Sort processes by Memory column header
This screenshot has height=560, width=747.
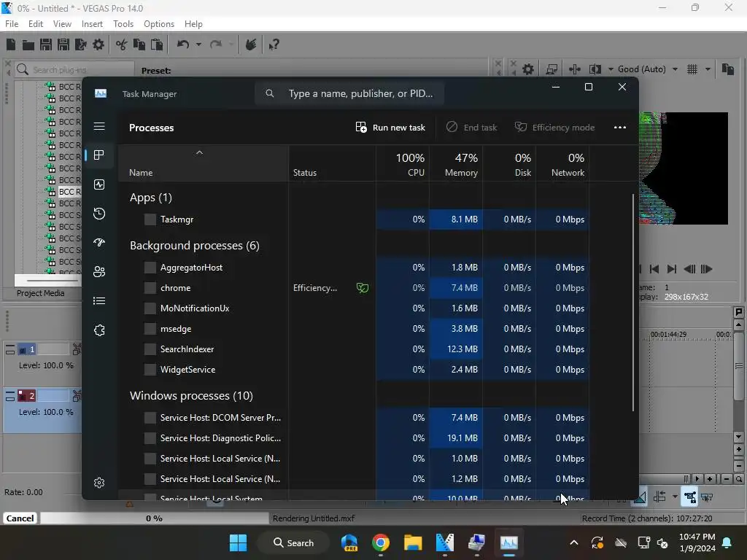(x=456, y=164)
